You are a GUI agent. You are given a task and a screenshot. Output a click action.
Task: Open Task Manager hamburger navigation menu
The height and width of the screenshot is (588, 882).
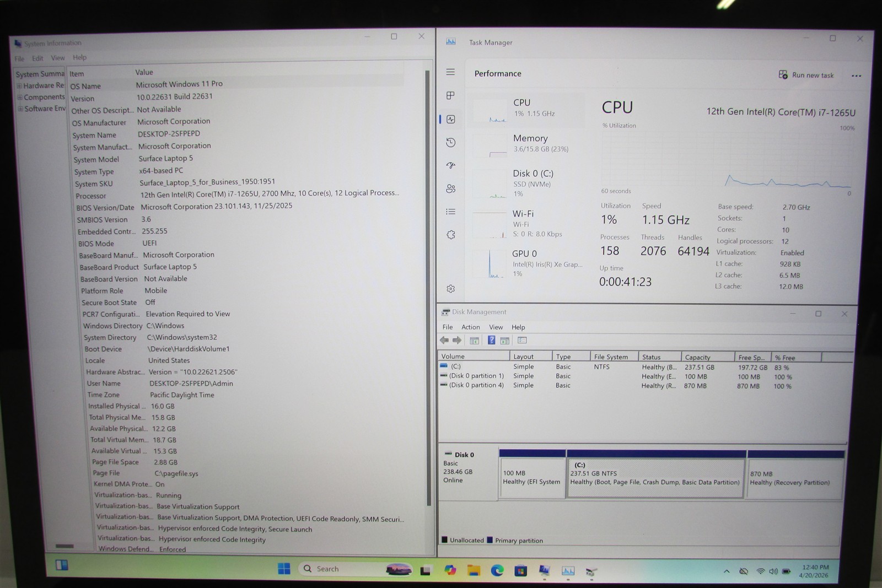(x=450, y=72)
